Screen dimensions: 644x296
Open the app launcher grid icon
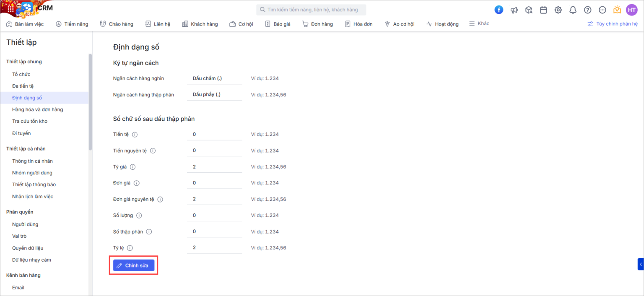pyautogui.click(x=10, y=8)
